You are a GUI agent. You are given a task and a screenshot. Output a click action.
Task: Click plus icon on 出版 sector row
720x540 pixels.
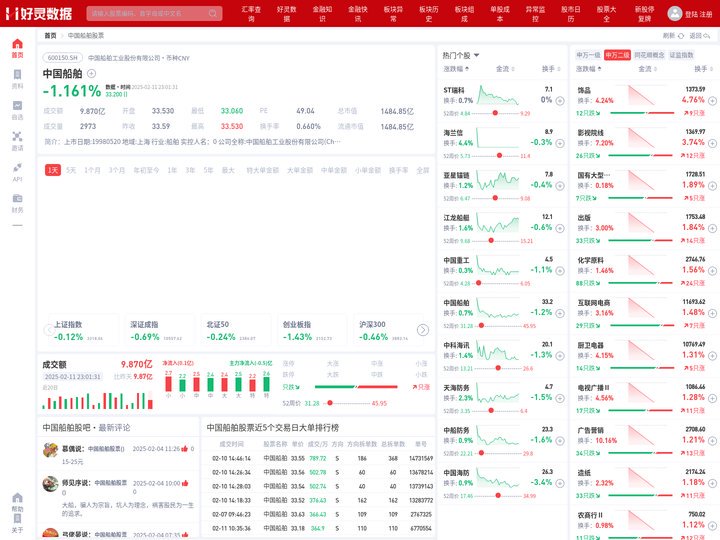pos(712,228)
